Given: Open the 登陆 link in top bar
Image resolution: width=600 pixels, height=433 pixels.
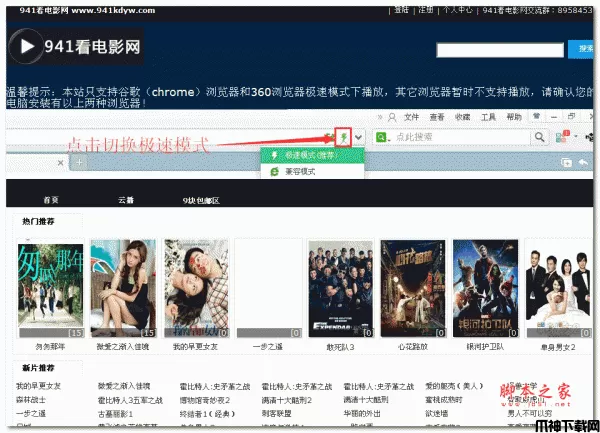Looking at the screenshot, I should click(401, 10).
